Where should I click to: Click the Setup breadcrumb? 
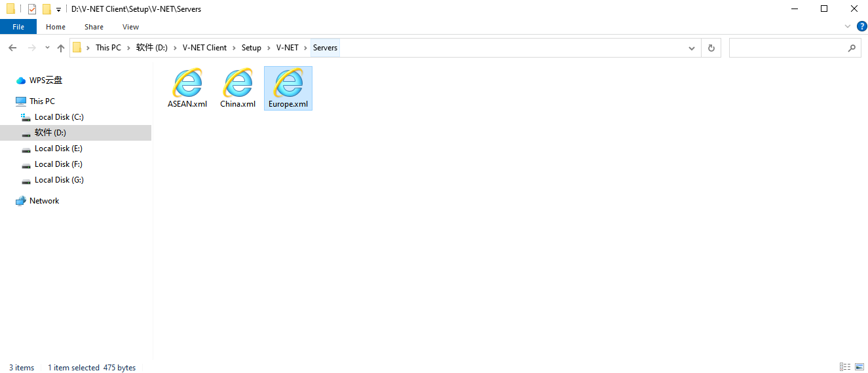click(x=251, y=48)
